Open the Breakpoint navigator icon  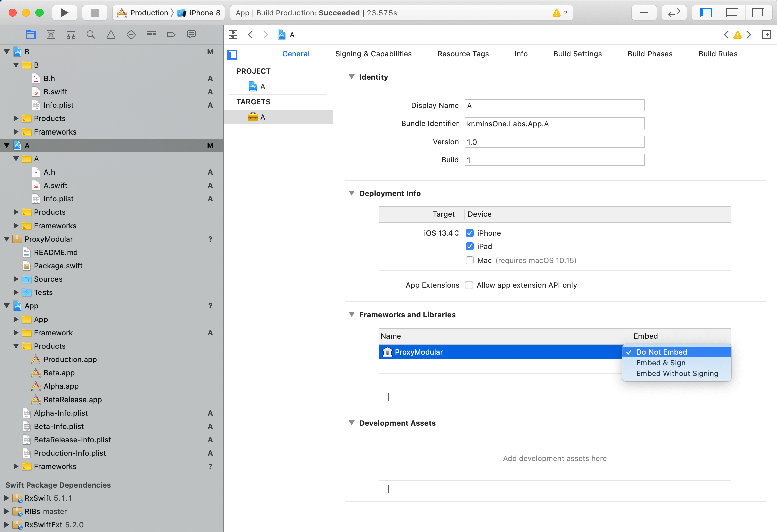coord(171,35)
